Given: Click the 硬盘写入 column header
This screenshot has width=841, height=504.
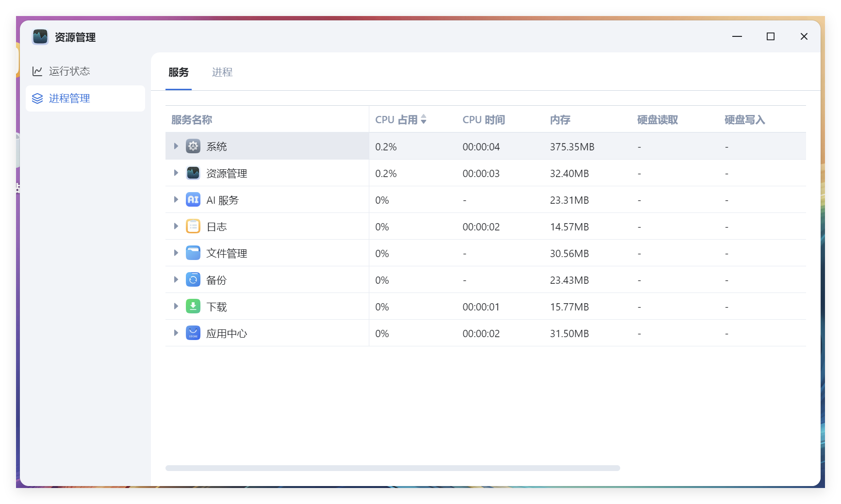Looking at the screenshot, I should [x=745, y=120].
